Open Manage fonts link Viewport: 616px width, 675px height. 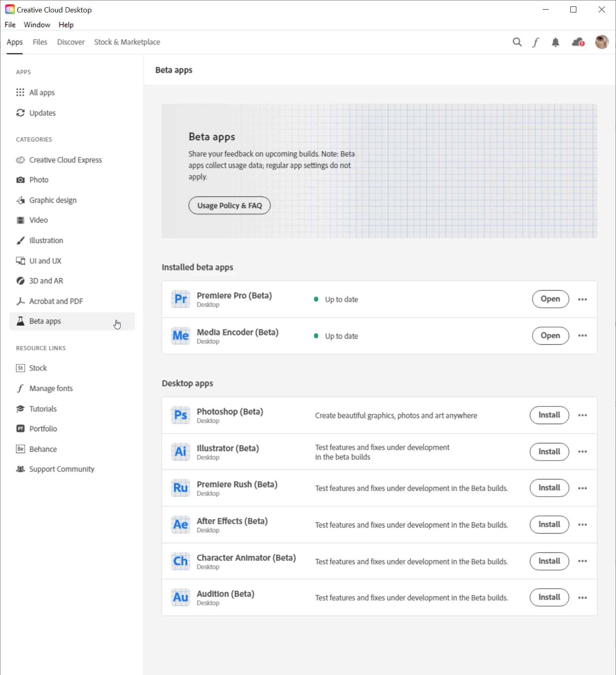(x=72, y=388)
